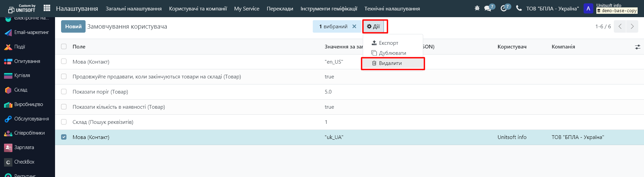
Task: Choose Експорт in the actions menu
Action: [x=388, y=43]
